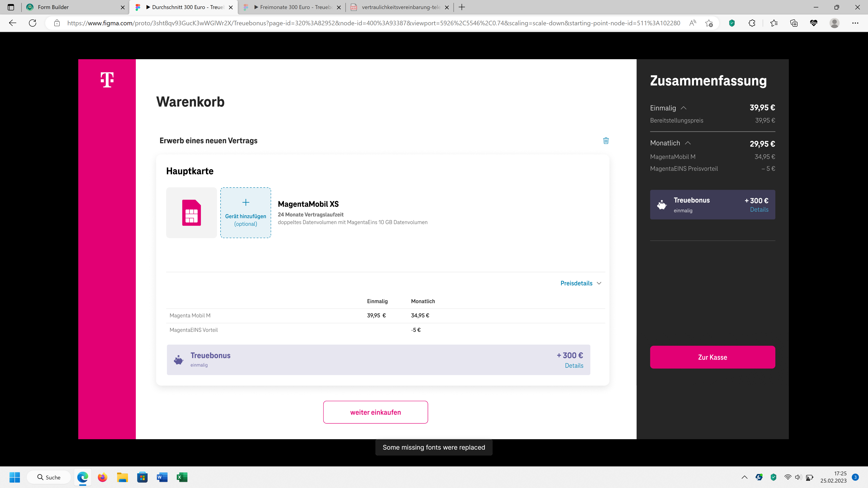Click the Telekom T logo

click(x=107, y=80)
